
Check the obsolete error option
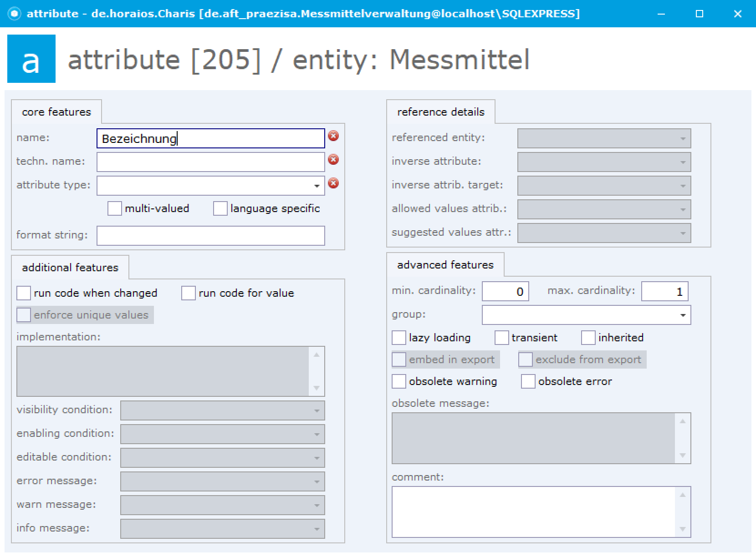coord(528,381)
